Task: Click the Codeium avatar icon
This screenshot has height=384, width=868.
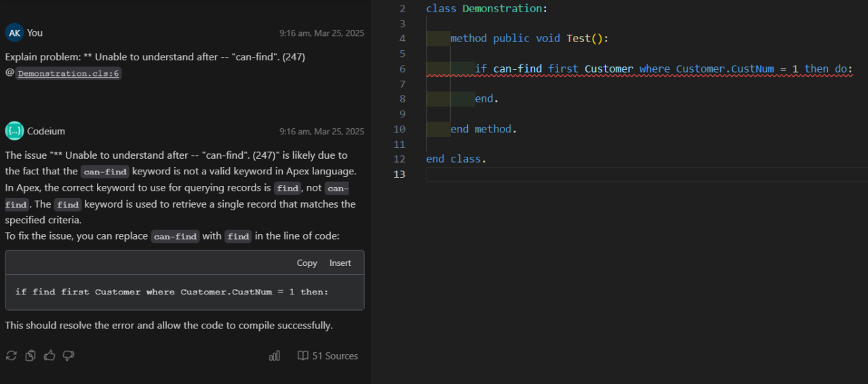Action: 14,131
